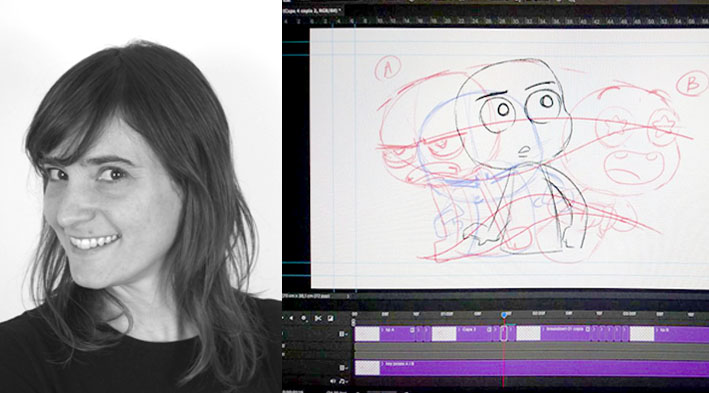Expand the tip A clip arrow
Screen dimensions: 709x393
coord(383,330)
